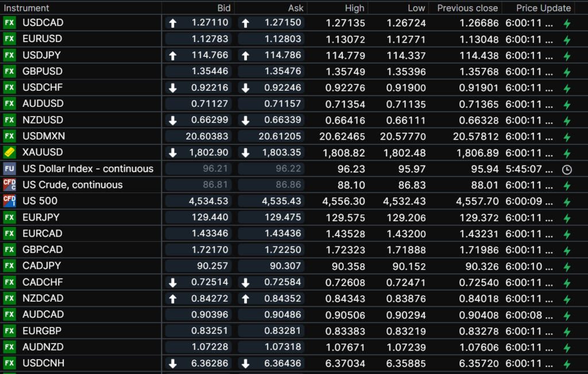Click the FX icon beside EURGBP
588x374 pixels.
click(9, 331)
